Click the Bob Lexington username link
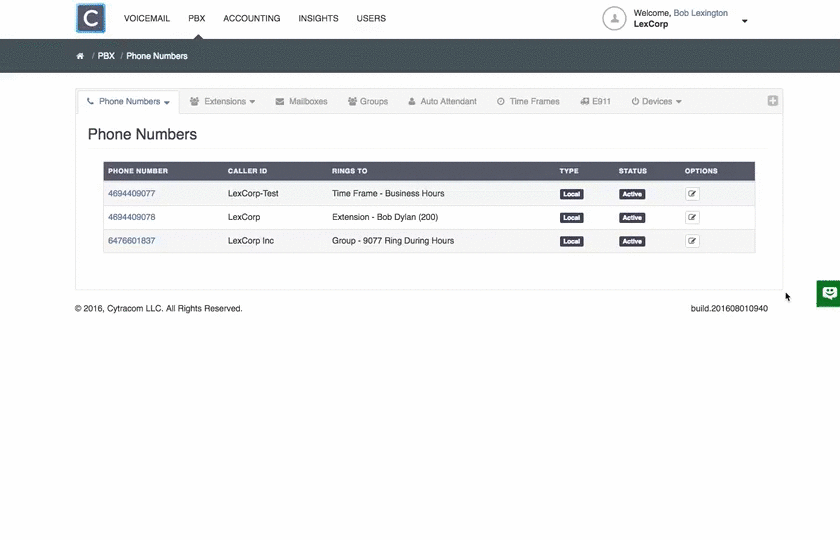The image size is (840, 540). pyautogui.click(x=700, y=13)
